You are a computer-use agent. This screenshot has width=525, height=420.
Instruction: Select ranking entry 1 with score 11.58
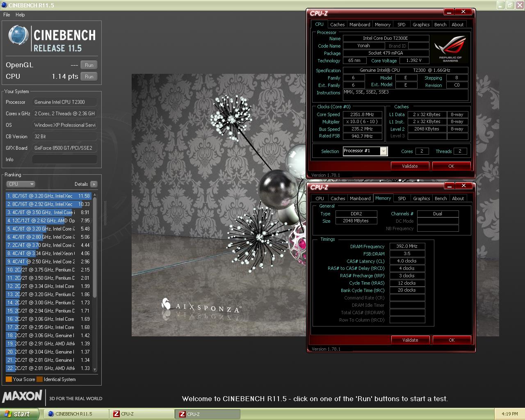48,196
